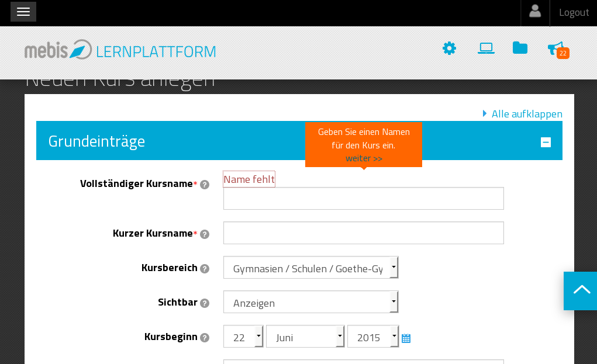Open the Kursbeginn calendar picker icon
597x364 pixels.
406,338
